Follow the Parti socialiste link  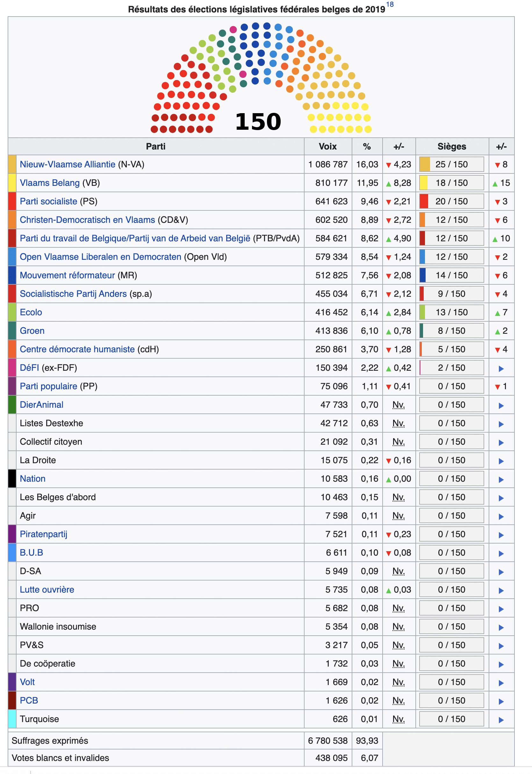pos(48,201)
